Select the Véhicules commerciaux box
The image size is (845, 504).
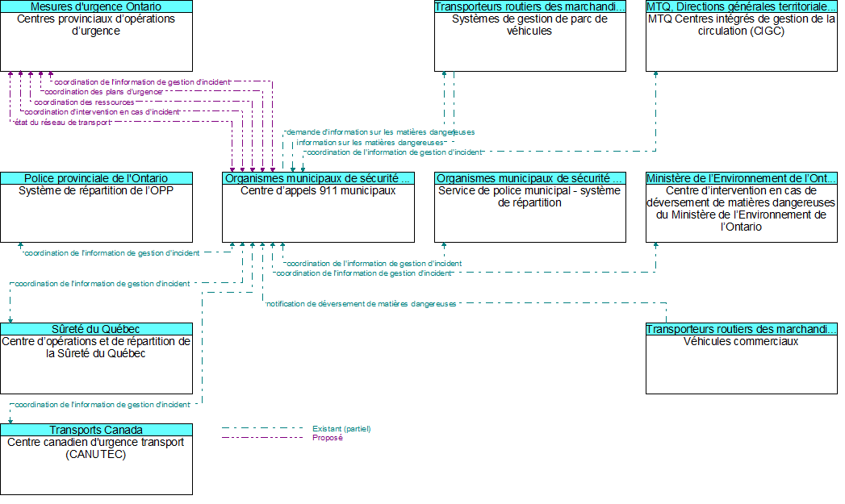741,364
